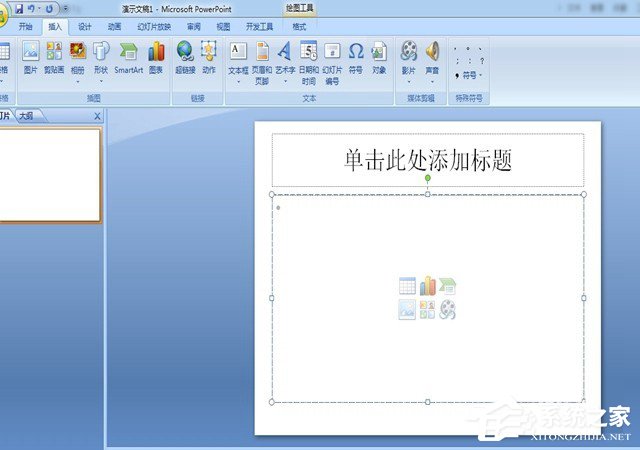
Task: Click title placeholder 单击此处添加标题
Action: pyautogui.click(x=428, y=160)
